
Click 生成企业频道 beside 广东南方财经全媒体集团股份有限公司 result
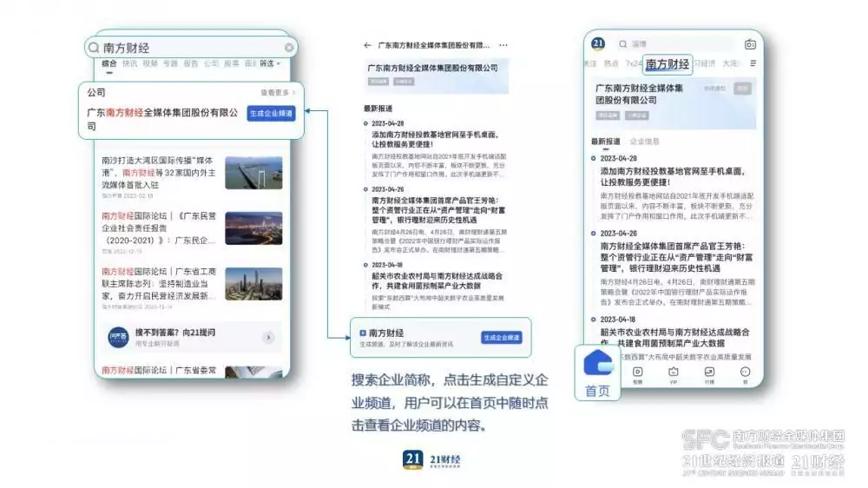coord(271,114)
